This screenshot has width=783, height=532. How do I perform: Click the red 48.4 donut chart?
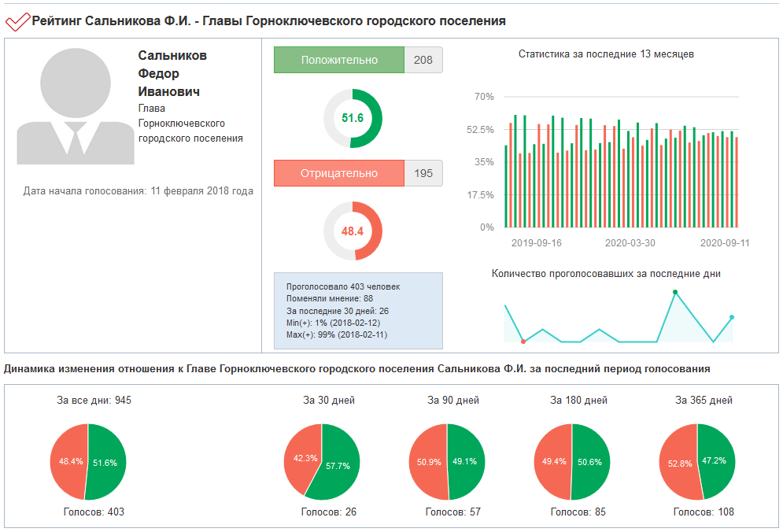point(353,231)
